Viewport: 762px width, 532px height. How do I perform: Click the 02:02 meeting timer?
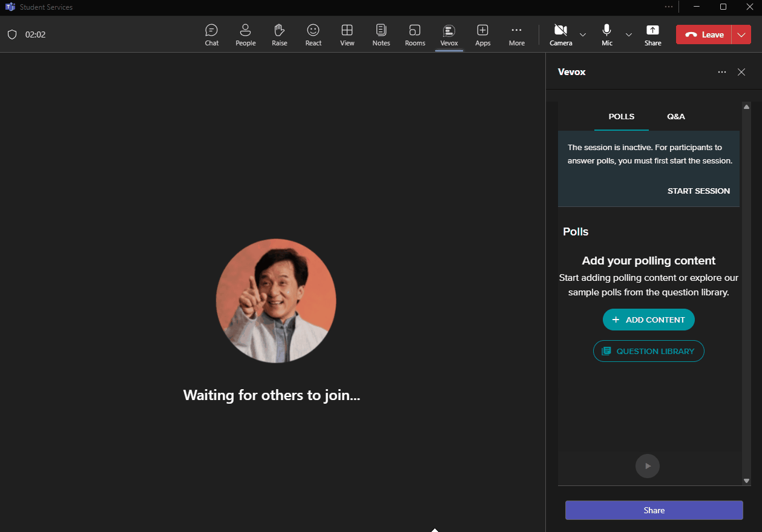point(35,34)
